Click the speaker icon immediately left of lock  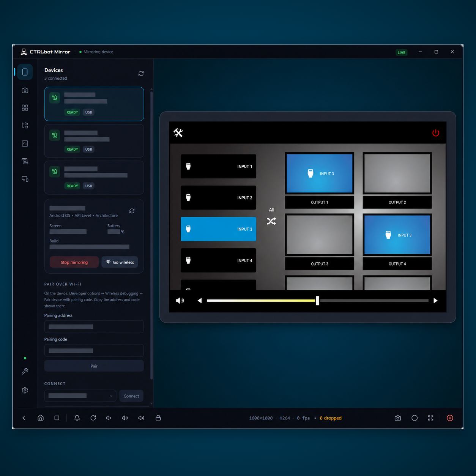(x=141, y=418)
